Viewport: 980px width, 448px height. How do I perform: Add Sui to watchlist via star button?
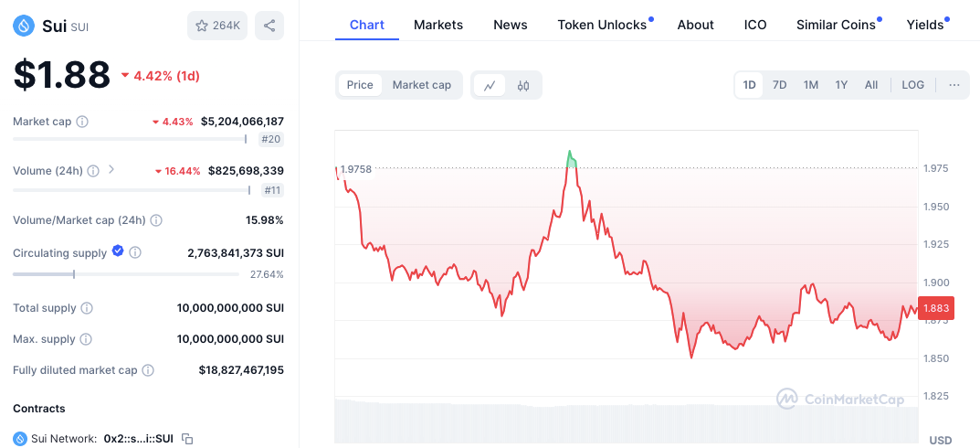[x=218, y=26]
